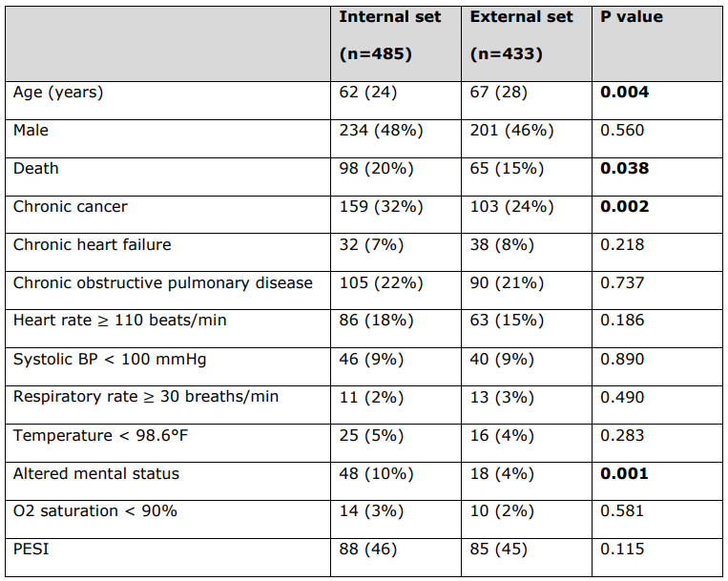Click the Chronic cancer row label
The height and width of the screenshot is (581, 728).
pyautogui.click(x=70, y=207)
